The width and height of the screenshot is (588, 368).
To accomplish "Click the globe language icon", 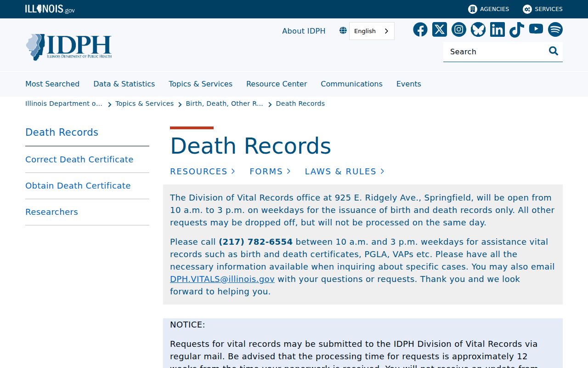I will click(x=343, y=31).
